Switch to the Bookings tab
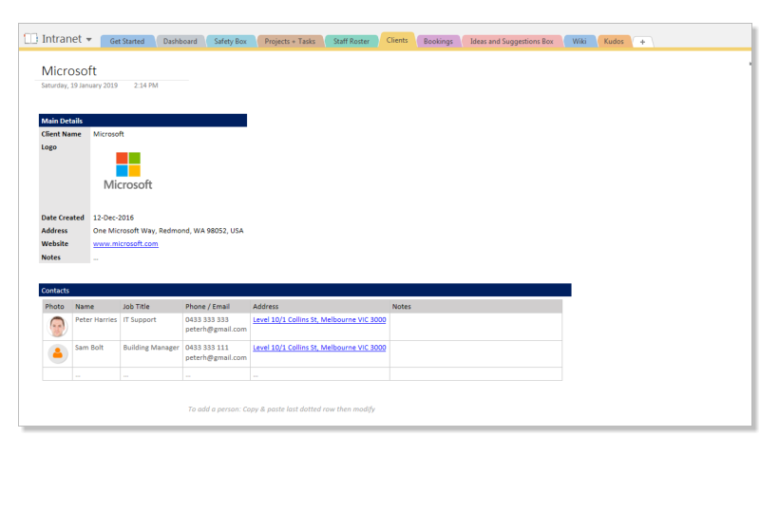The image size is (779, 532). pyautogui.click(x=438, y=41)
